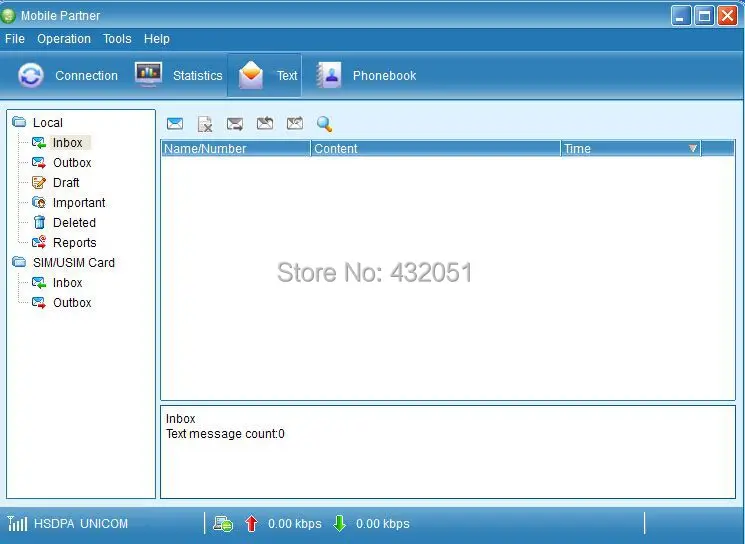Click the search magnifier icon
This screenshot has width=745, height=544.
(325, 124)
